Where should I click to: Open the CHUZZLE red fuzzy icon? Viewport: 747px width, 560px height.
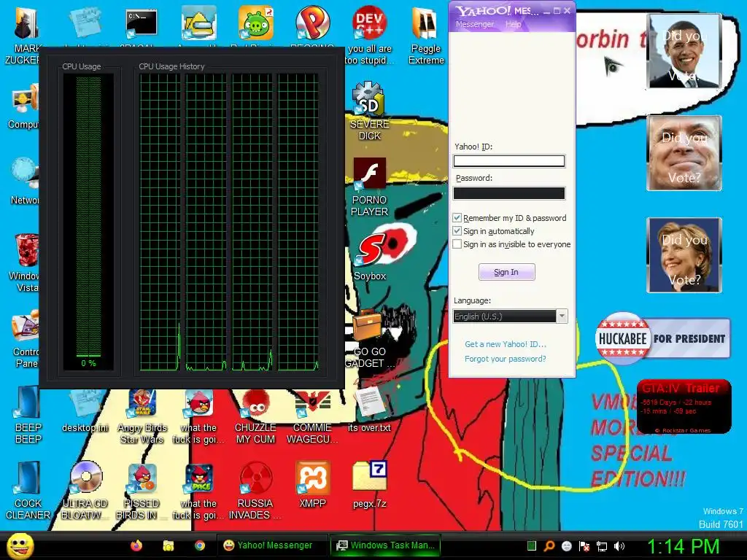coord(256,403)
